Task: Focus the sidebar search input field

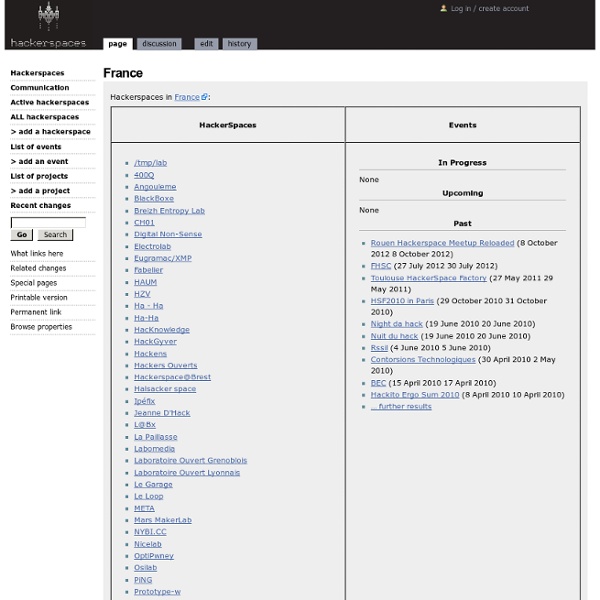Action: tap(48, 222)
